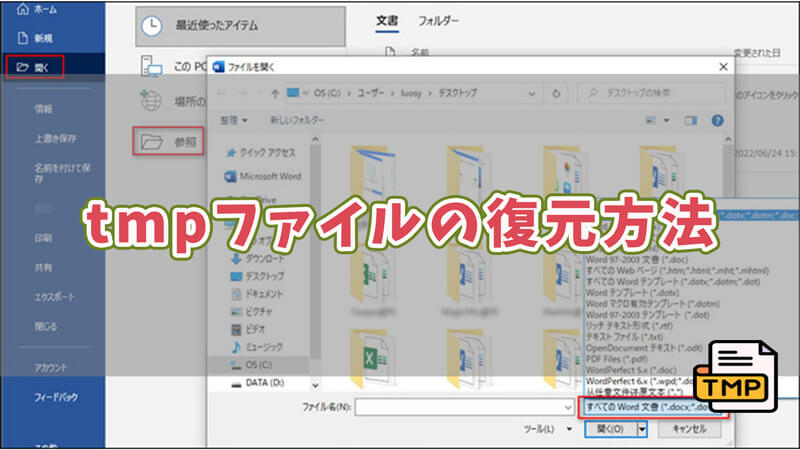Image resolution: width=800 pixels, height=450 pixels.
Task: Choose リッチ テキスト形式 (*.rtf) file type
Action: click(x=629, y=326)
